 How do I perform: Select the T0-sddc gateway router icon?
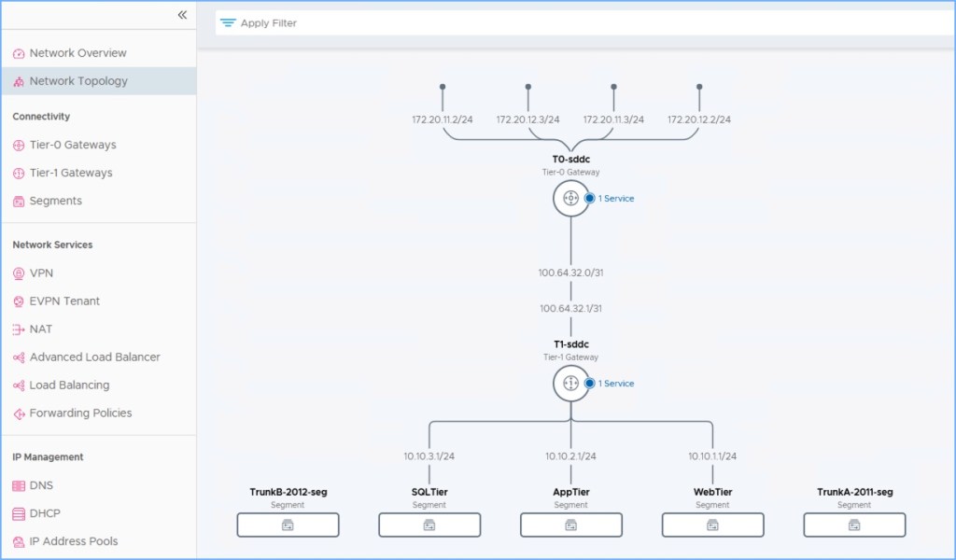[x=570, y=198]
